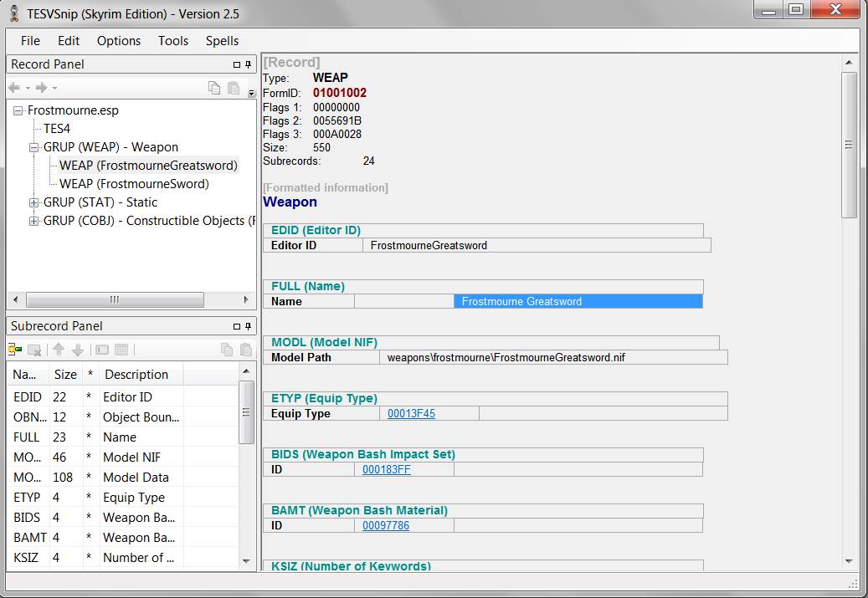Click the record details scroll-up arrow
Screen dimensions: 868x598
click(849, 63)
